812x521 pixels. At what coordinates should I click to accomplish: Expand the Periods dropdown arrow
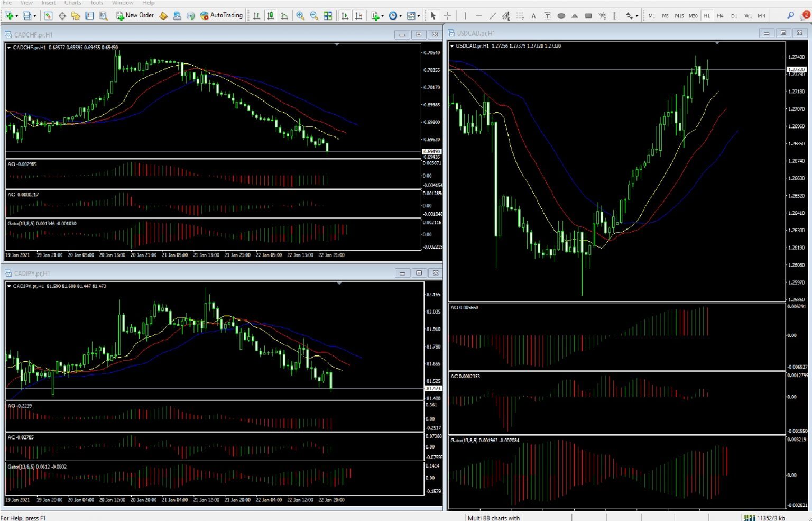(401, 15)
